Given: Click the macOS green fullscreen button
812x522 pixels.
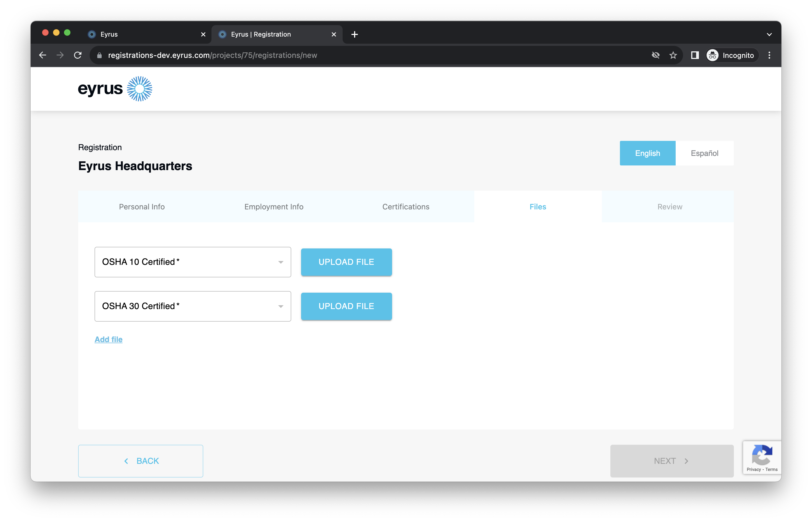Looking at the screenshot, I should pos(67,32).
